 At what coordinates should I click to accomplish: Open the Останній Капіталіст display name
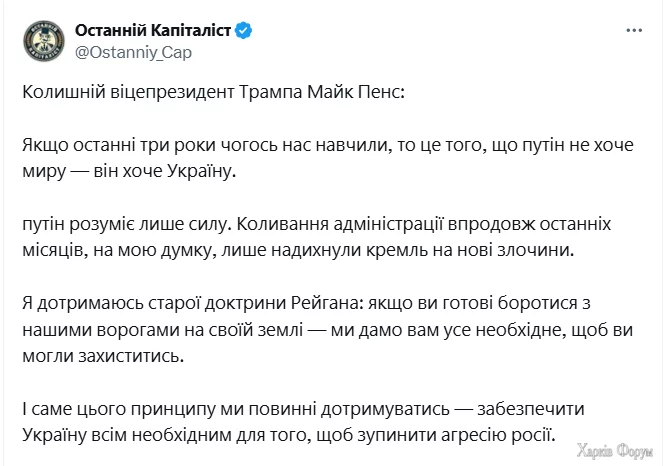153,30
